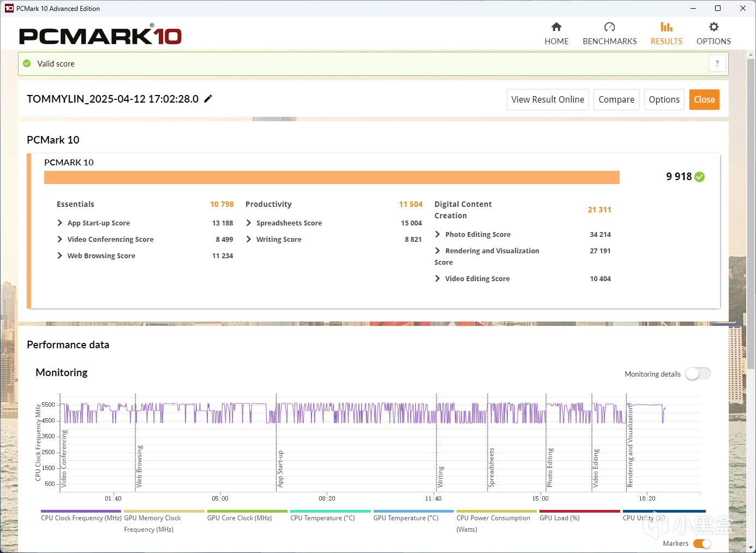Click the scrollbar down arrow
Screen dimensions: 756x553
click(x=751, y=548)
